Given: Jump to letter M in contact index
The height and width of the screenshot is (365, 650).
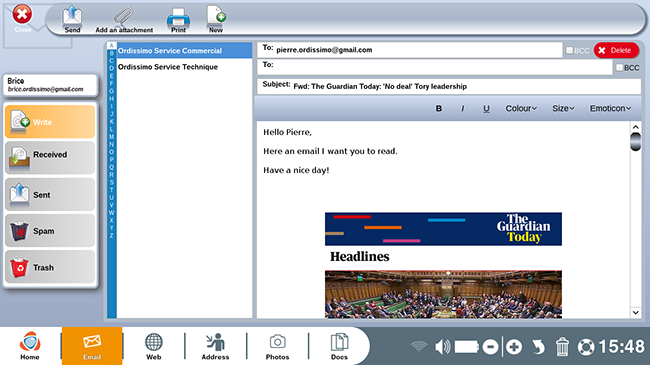Looking at the screenshot, I should pyautogui.click(x=111, y=137).
